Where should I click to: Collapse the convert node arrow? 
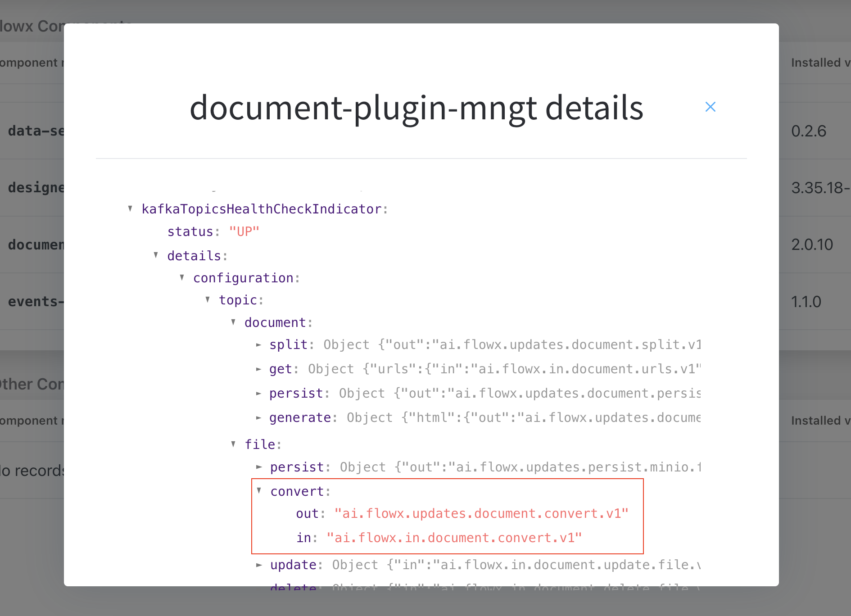(259, 490)
